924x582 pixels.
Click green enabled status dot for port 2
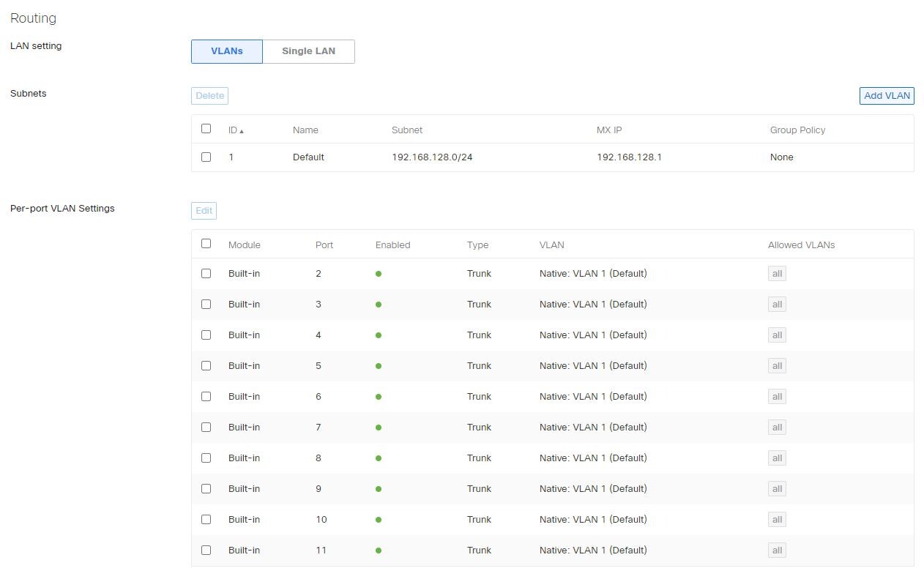[379, 274]
